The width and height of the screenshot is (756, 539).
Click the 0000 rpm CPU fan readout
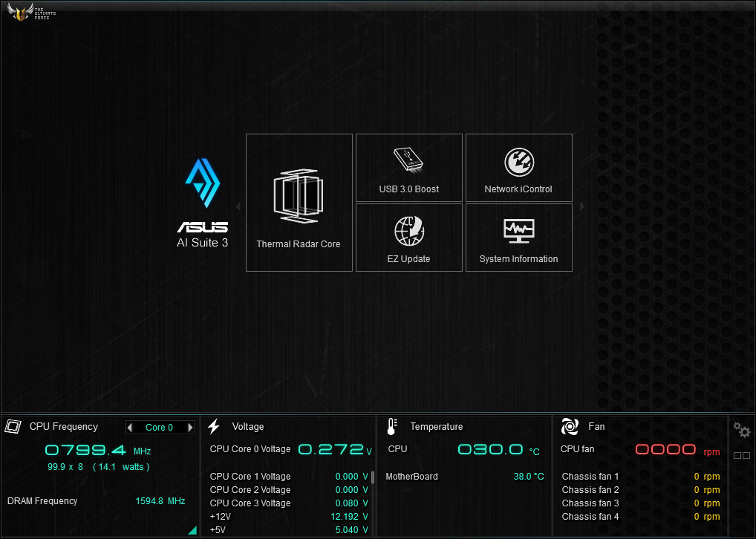(x=677, y=450)
